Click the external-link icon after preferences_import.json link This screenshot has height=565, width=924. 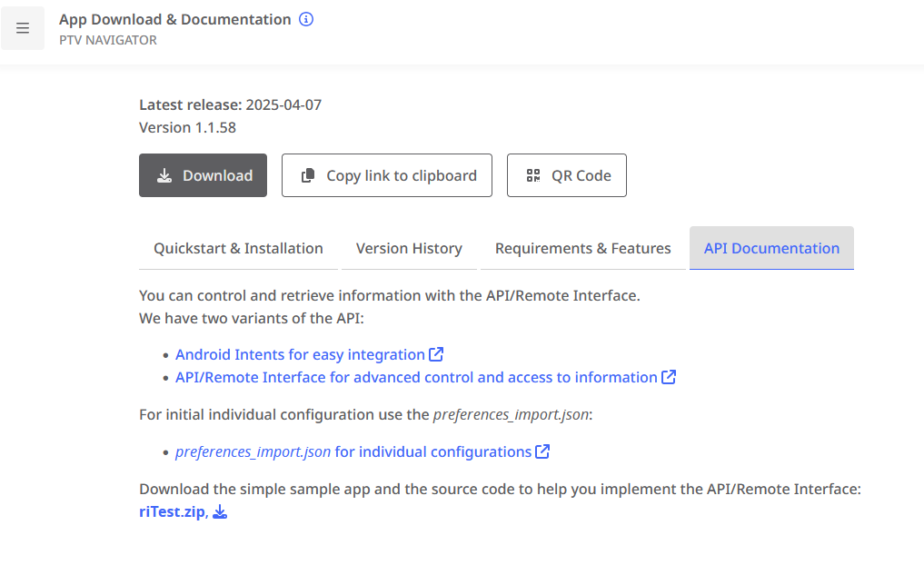point(543,451)
